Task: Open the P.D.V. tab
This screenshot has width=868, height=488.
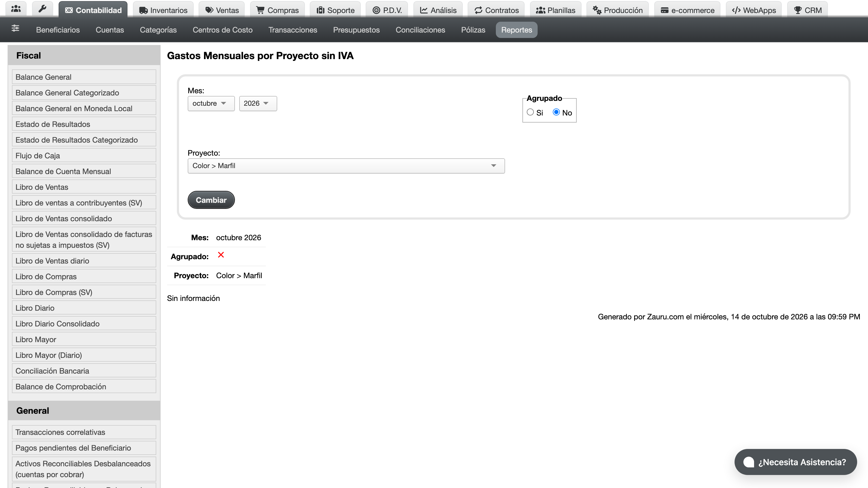Action: click(387, 10)
